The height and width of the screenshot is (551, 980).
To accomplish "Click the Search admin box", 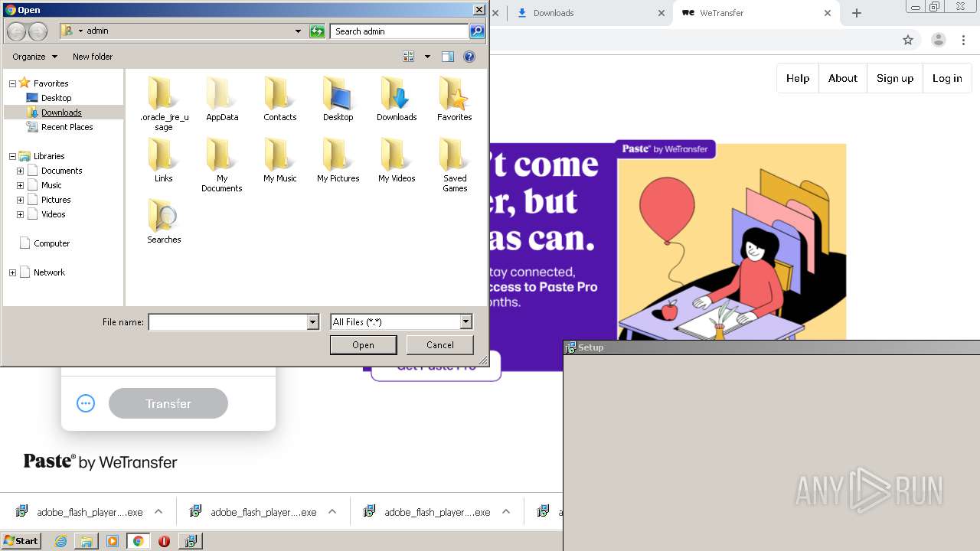I will coord(400,31).
